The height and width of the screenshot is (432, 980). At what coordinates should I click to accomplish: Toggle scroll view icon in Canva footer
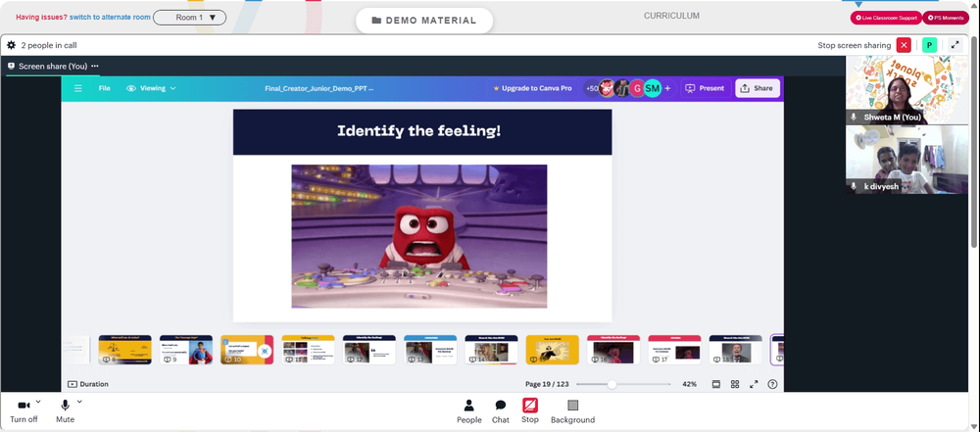pos(716,384)
